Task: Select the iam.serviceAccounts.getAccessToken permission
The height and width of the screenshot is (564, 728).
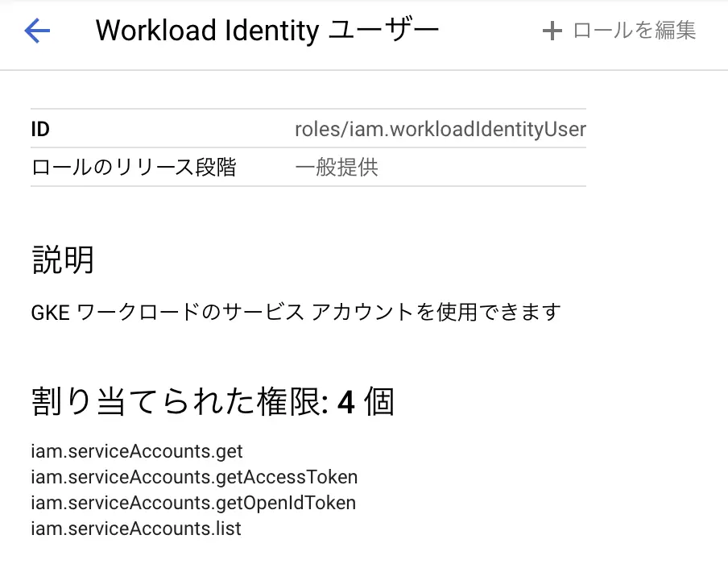Action: 194,477
